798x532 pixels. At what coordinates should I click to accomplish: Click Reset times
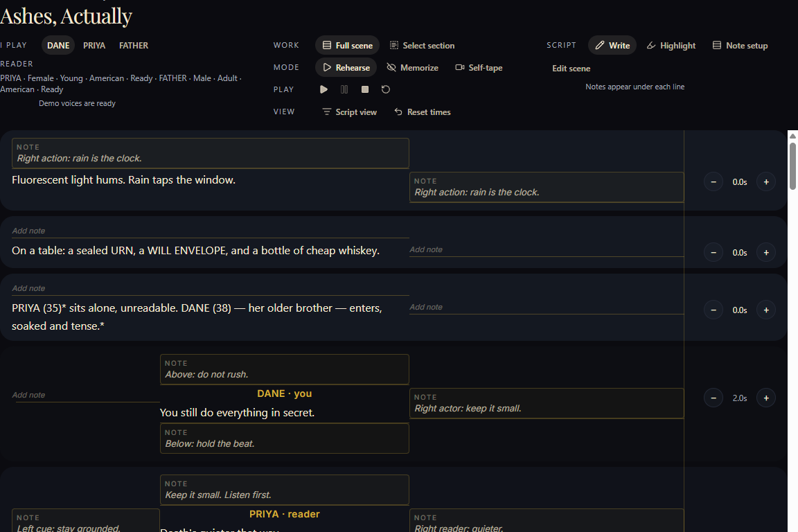(x=423, y=112)
